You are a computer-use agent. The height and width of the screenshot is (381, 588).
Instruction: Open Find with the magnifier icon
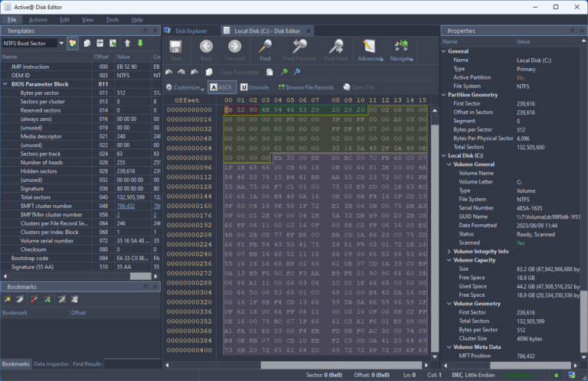tap(265, 47)
